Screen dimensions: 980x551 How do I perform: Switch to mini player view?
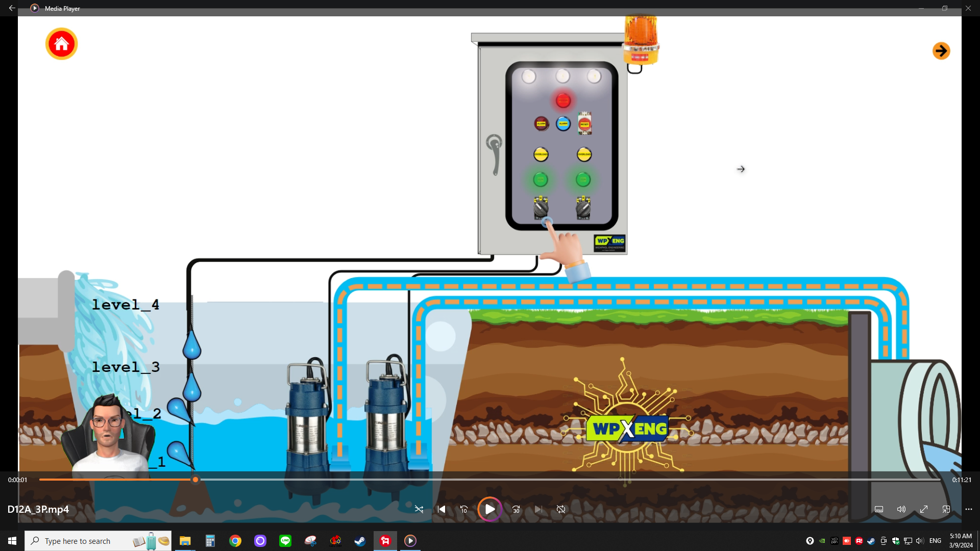point(946,509)
